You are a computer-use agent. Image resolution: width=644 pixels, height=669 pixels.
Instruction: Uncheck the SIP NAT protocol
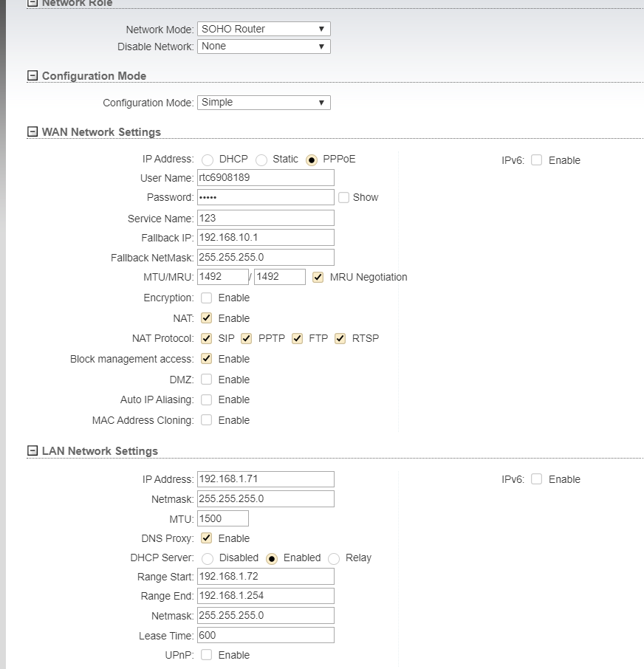pos(207,338)
